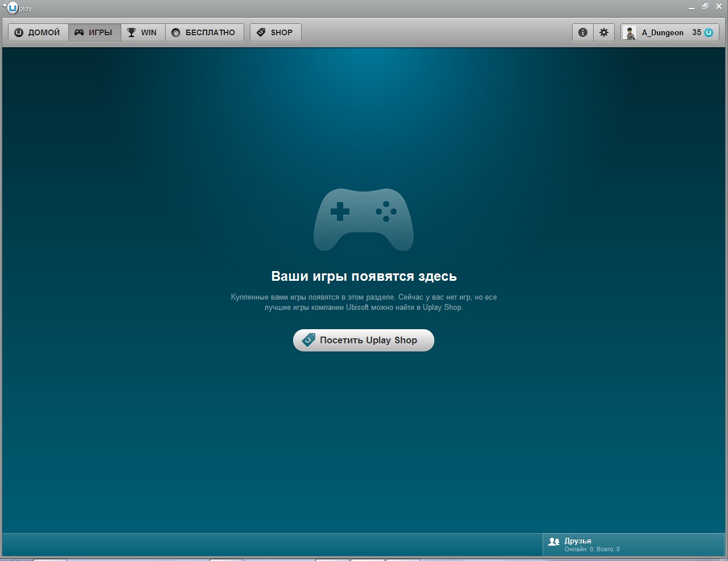Close the Uplay window
The width and height of the screenshot is (728, 561).
[719, 7]
